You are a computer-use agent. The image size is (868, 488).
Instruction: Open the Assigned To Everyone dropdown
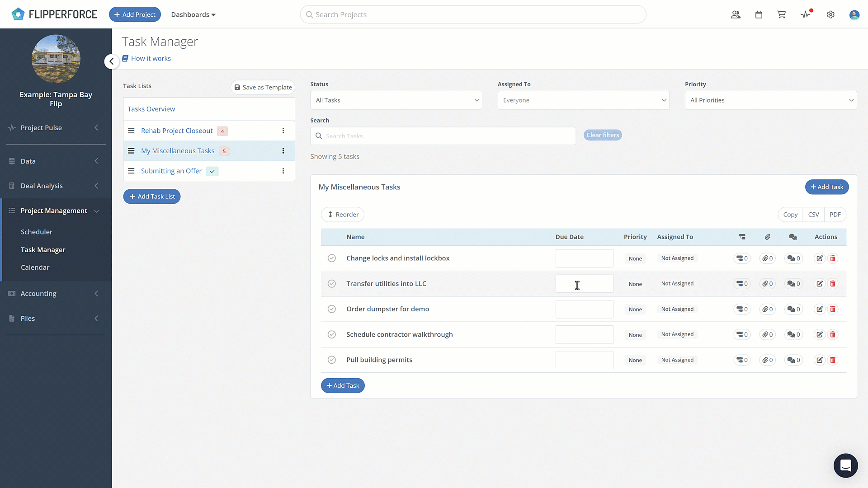click(x=583, y=100)
